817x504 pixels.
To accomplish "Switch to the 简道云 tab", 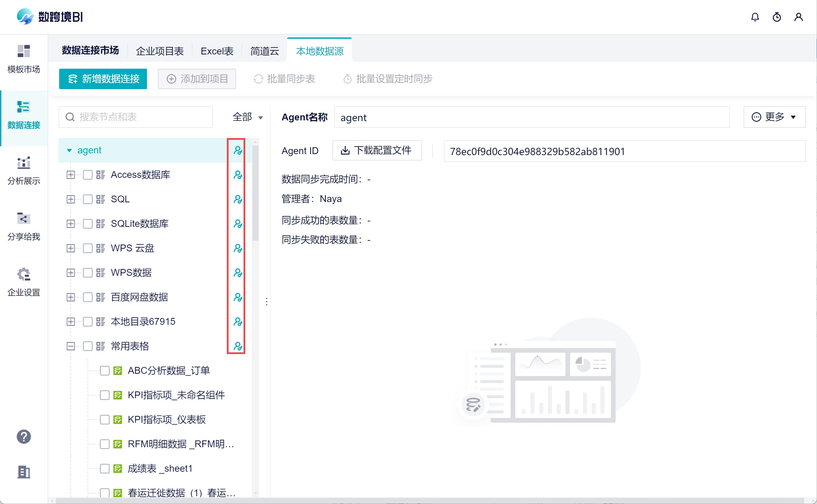I will [x=265, y=51].
